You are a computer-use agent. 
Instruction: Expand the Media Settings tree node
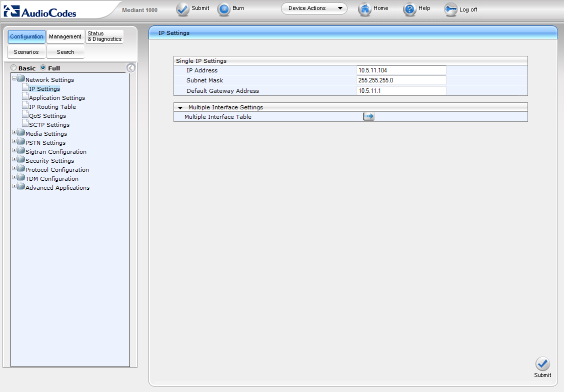click(14, 133)
